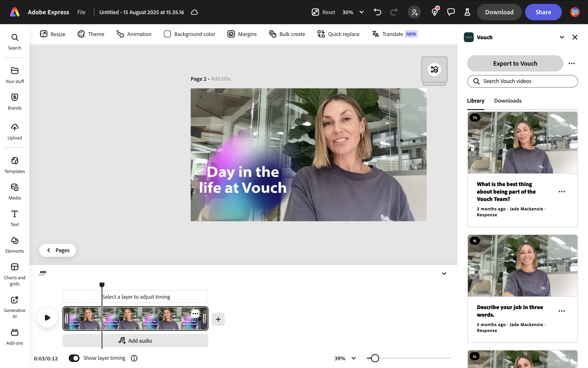Click the layer timing info icon
Viewport: 588px width, 368px height.
[x=134, y=358]
